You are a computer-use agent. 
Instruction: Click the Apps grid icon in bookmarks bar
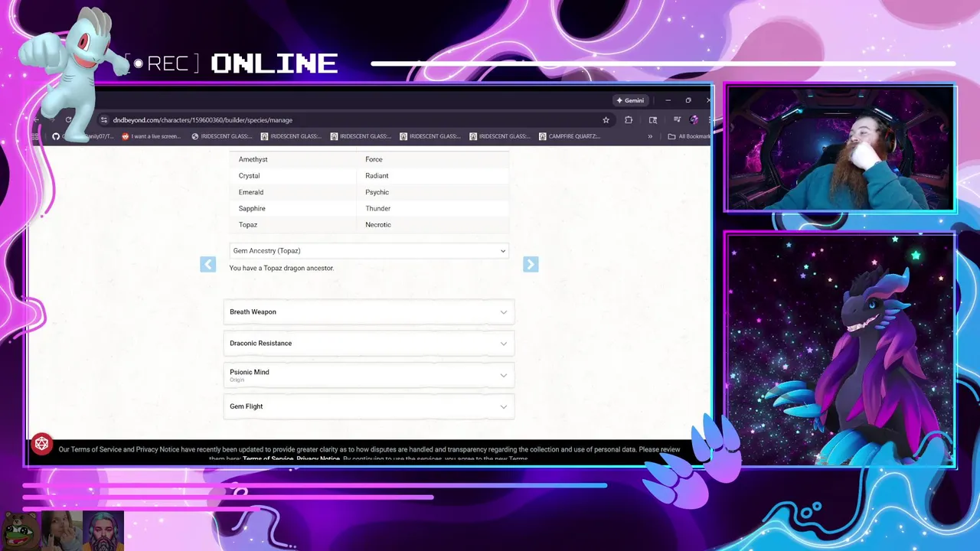click(x=34, y=136)
